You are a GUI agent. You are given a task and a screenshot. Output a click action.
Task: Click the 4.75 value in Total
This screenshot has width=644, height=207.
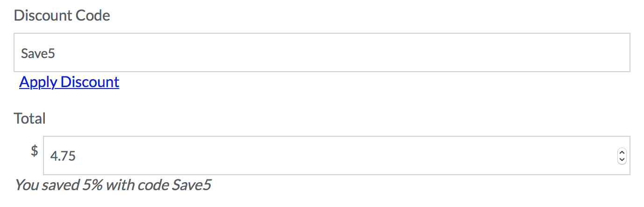[x=63, y=156]
